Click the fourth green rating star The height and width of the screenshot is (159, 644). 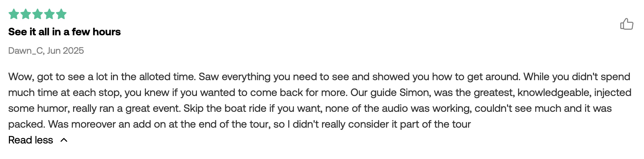(49, 14)
